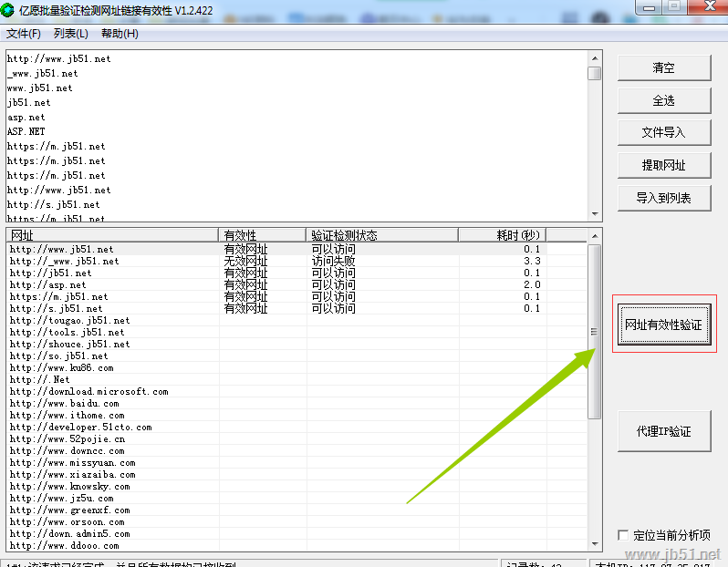The image size is (728, 567).
Task: Select the http://www.ithome.com row
Action: click(297, 416)
